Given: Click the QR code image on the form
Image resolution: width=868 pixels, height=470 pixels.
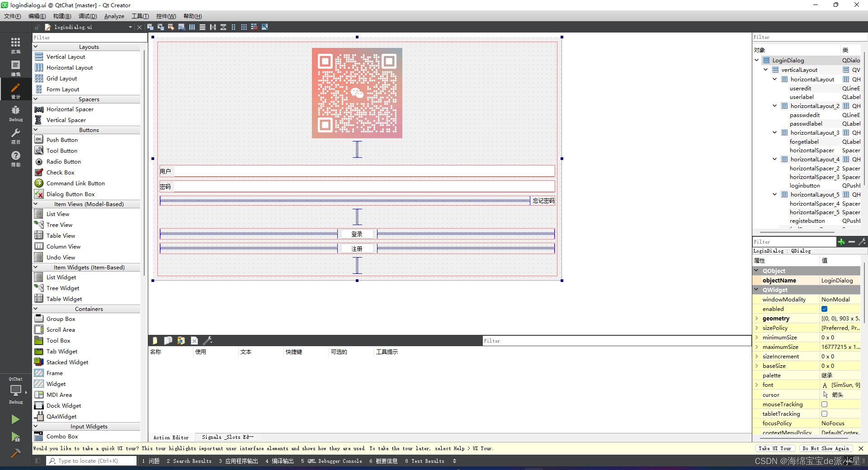Looking at the screenshot, I should coord(357,93).
